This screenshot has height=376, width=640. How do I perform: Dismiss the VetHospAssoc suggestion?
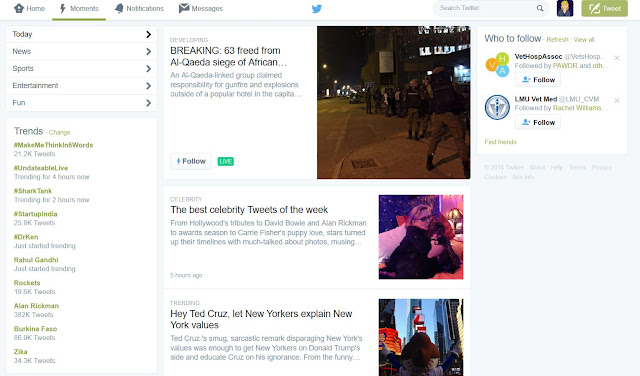pos(617,58)
